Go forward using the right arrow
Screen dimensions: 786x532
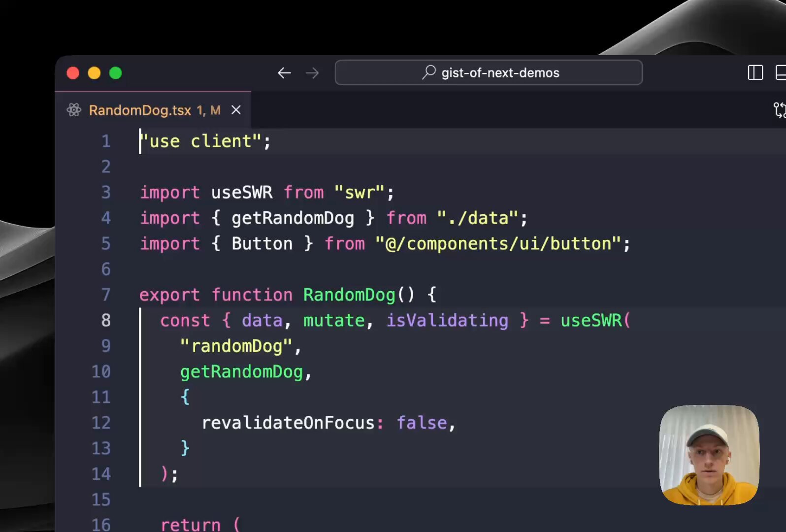tap(312, 73)
